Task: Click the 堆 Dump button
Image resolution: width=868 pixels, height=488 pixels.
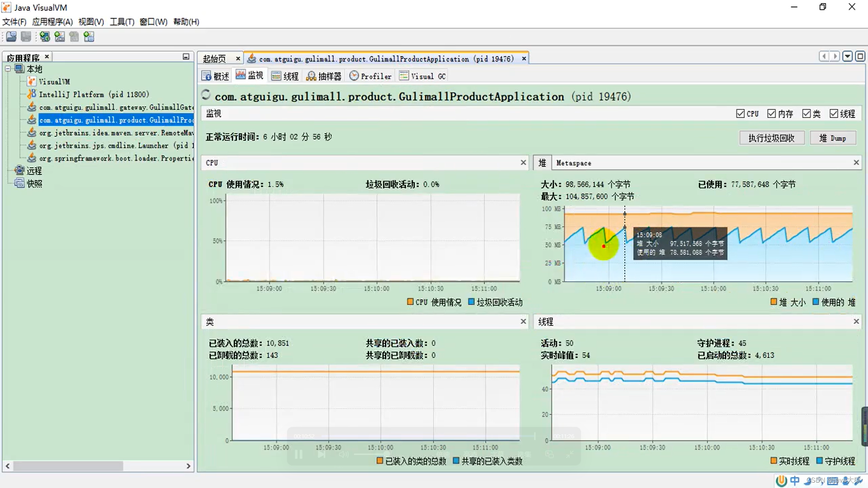Action: click(833, 138)
